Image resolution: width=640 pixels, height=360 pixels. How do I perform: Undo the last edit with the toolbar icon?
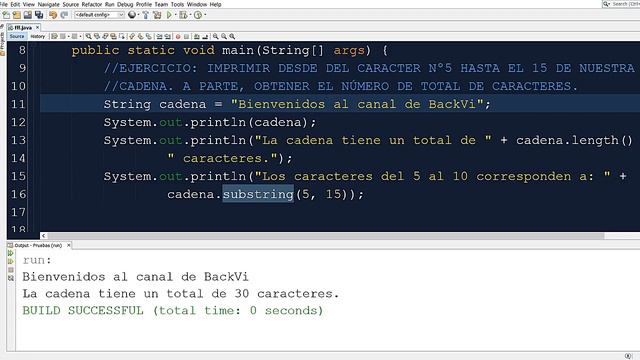[x=53, y=15]
